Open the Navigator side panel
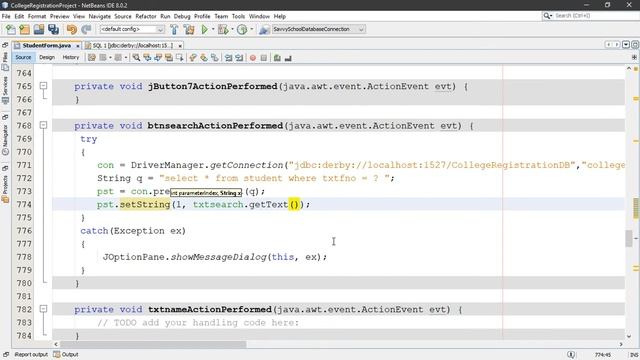Screen dimensions: 640x360 coord(5,139)
